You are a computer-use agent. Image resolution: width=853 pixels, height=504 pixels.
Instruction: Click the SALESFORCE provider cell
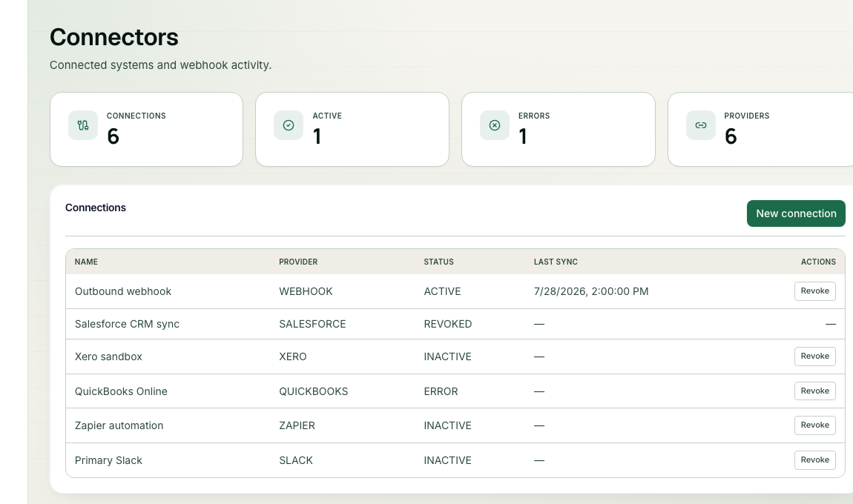(312, 324)
